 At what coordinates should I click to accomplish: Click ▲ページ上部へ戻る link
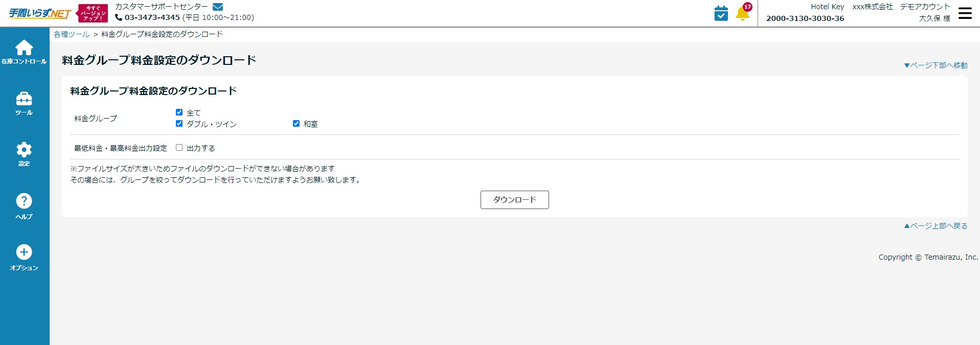pos(936,226)
